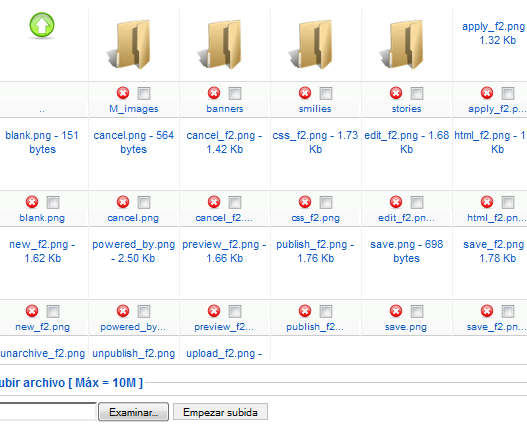Remove save.png via its red delete icon

coord(396,311)
